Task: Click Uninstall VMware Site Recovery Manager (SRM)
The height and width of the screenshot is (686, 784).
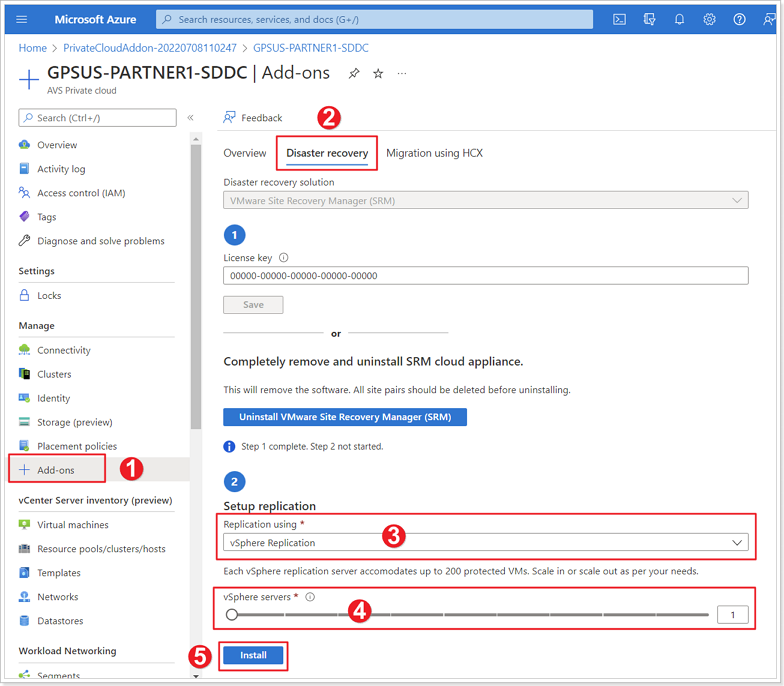Action: coord(345,416)
